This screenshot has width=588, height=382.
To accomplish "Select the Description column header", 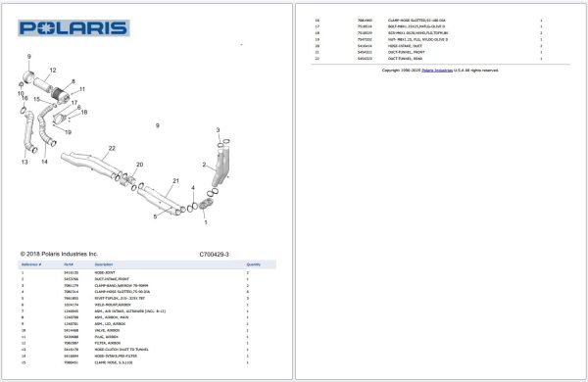I will point(104,264).
